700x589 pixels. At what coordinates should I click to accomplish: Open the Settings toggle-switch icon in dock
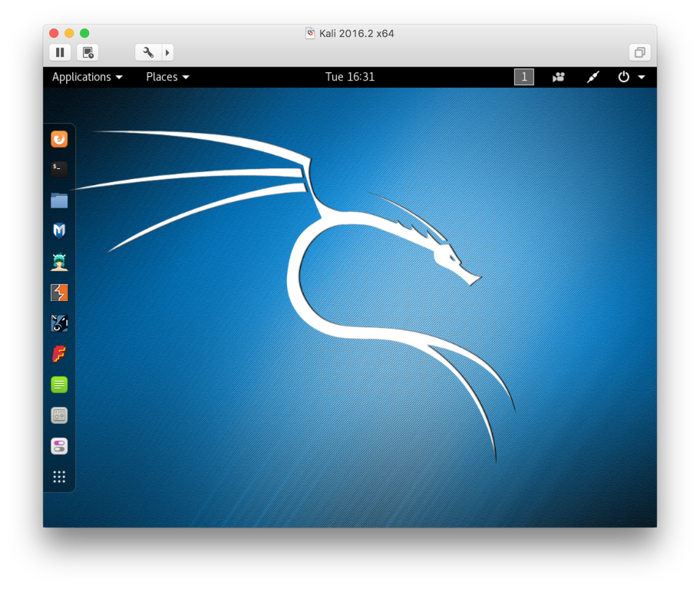[x=59, y=446]
